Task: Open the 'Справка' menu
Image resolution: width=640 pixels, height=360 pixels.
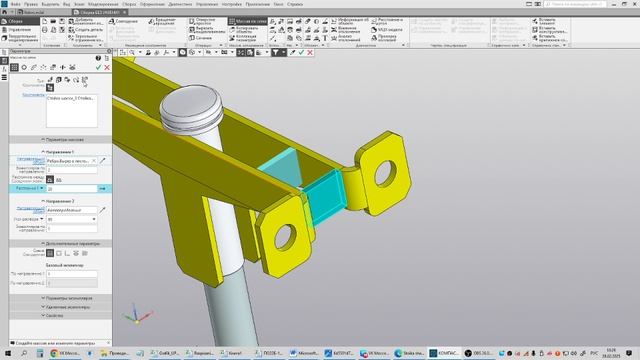Action: tap(295, 4)
